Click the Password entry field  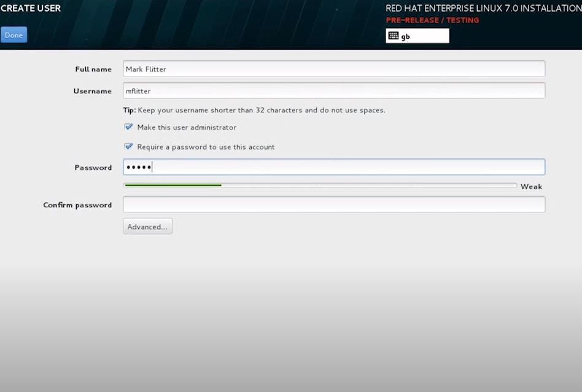point(333,166)
